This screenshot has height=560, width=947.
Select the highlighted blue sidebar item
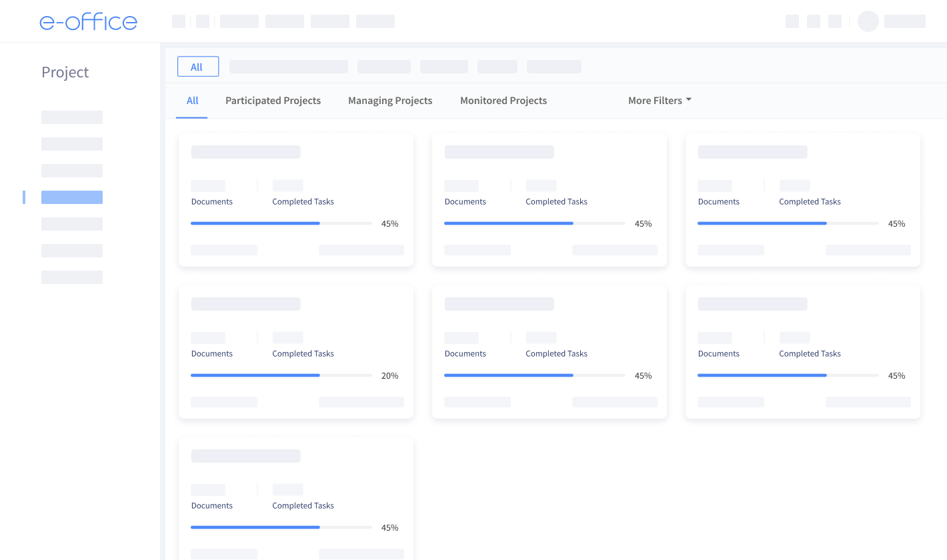pyautogui.click(x=72, y=197)
